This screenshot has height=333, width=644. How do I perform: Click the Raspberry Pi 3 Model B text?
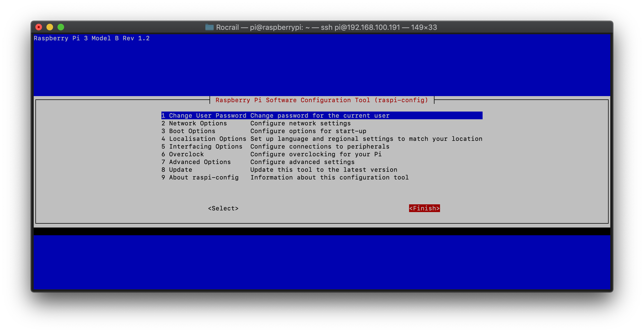(x=91, y=38)
